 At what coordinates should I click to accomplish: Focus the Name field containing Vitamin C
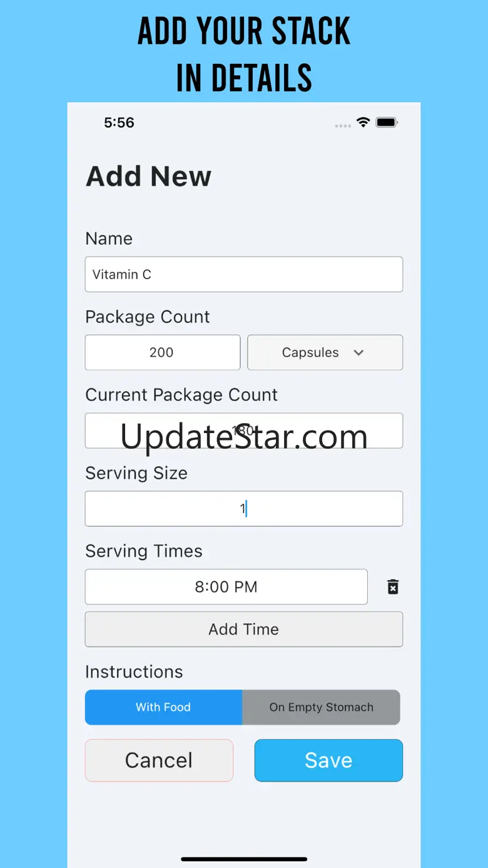tap(244, 274)
